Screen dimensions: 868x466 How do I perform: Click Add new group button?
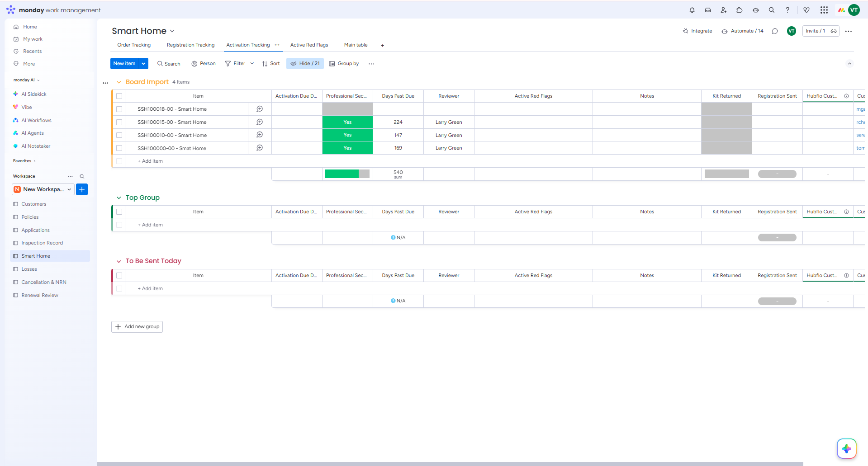[x=137, y=327]
